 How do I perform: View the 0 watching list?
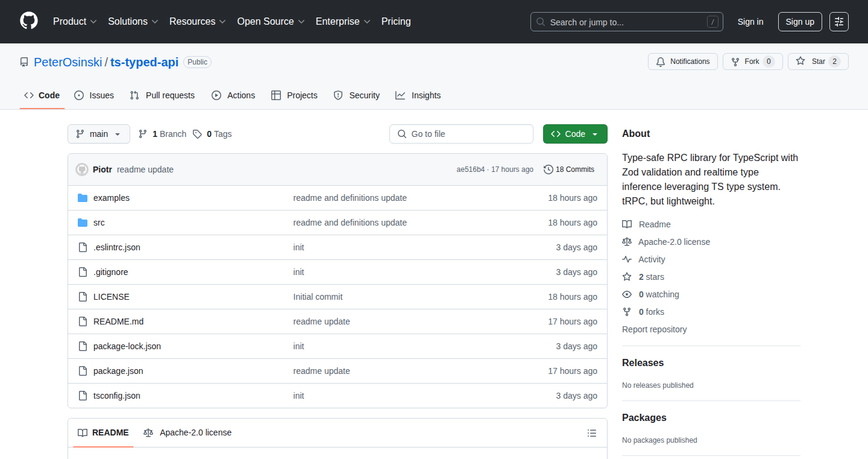click(x=650, y=294)
